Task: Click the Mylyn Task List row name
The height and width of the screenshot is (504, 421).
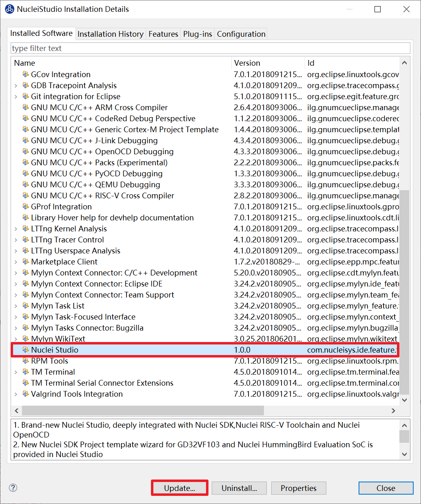Action: (x=58, y=306)
